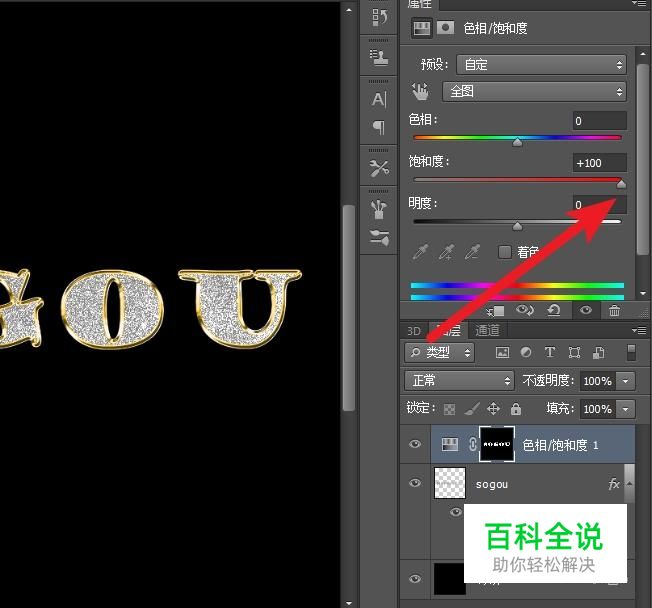Filter layers by pixel layers icon
Screen dimensions: 652x608
point(502,353)
